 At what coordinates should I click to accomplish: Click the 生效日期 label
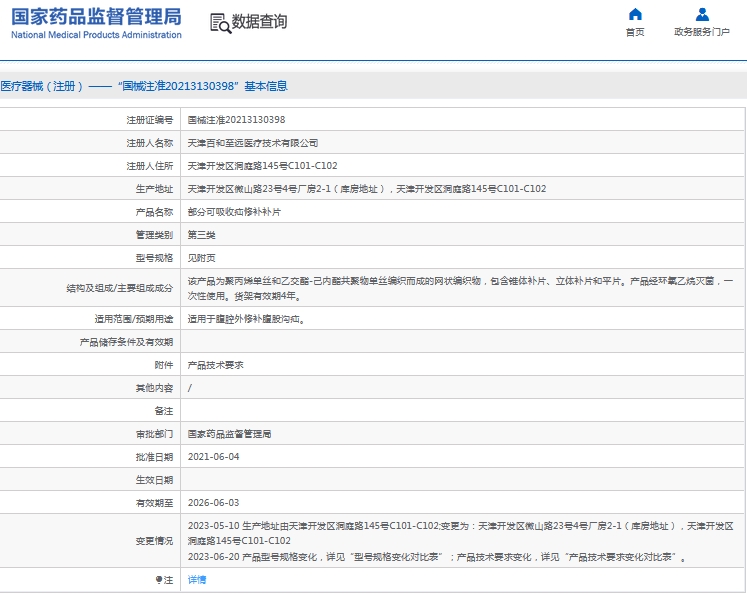(154, 480)
